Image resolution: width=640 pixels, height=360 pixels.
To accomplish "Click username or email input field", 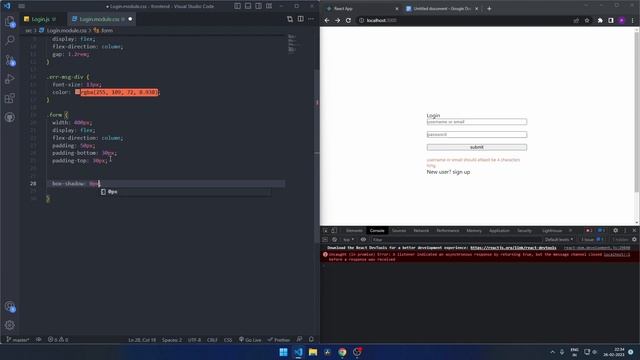I will pyautogui.click(x=477, y=122).
